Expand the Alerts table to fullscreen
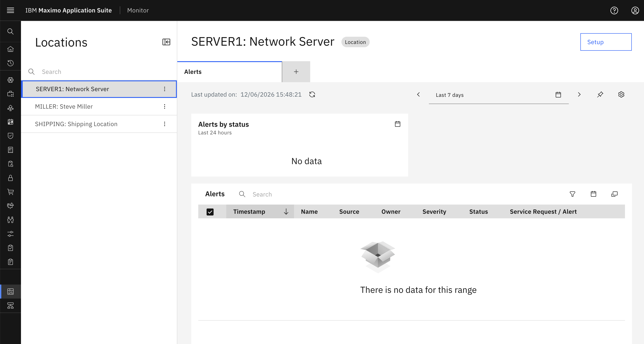 pyautogui.click(x=614, y=194)
